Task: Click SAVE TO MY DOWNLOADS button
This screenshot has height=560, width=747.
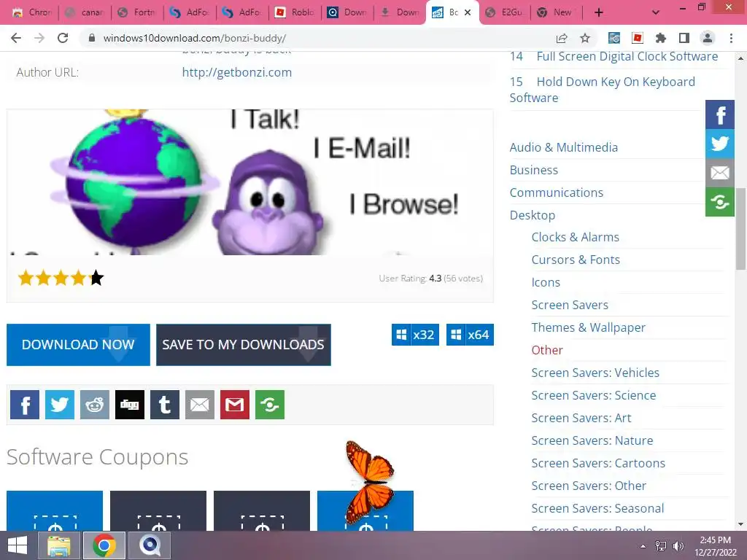Action: coord(244,345)
